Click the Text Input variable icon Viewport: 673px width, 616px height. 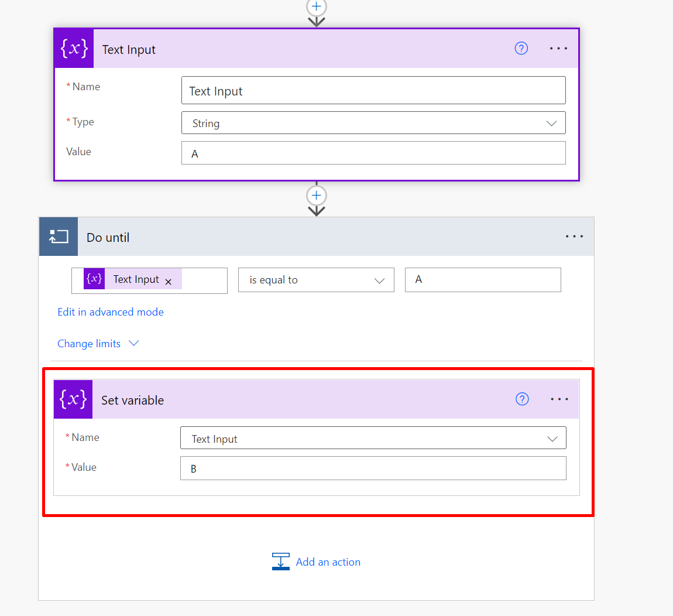click(74, 49)
